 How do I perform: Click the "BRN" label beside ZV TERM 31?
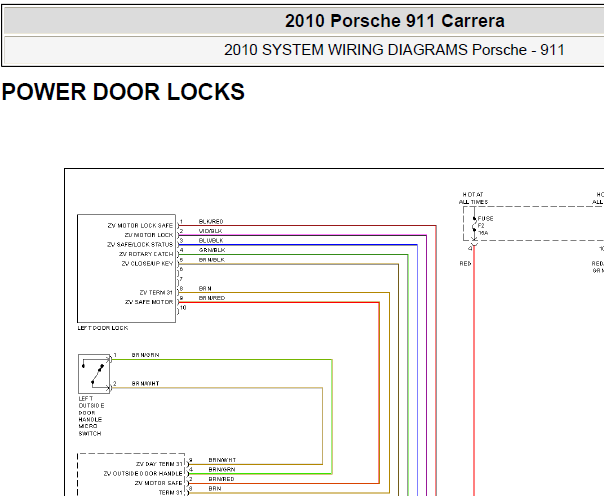pos(205,288)
